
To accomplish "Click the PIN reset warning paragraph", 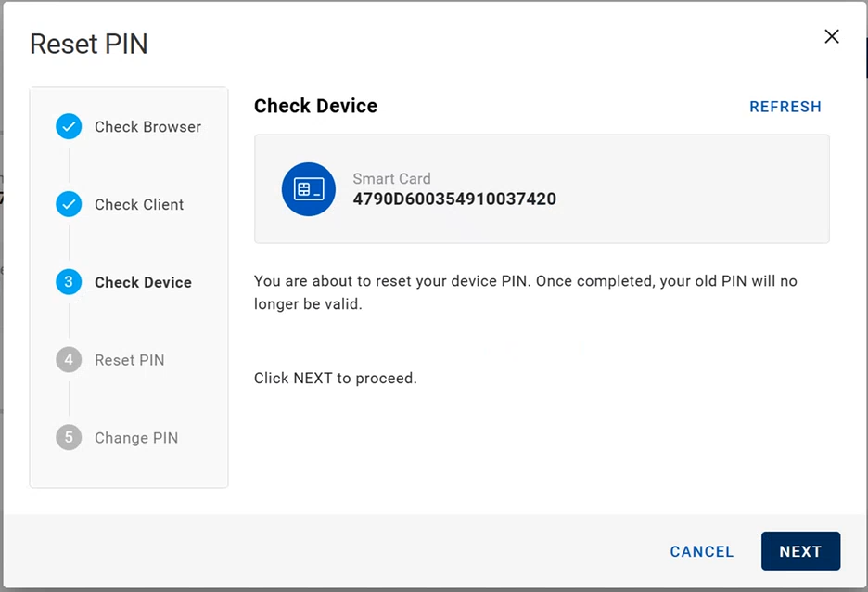I will [x=525, y=292].
